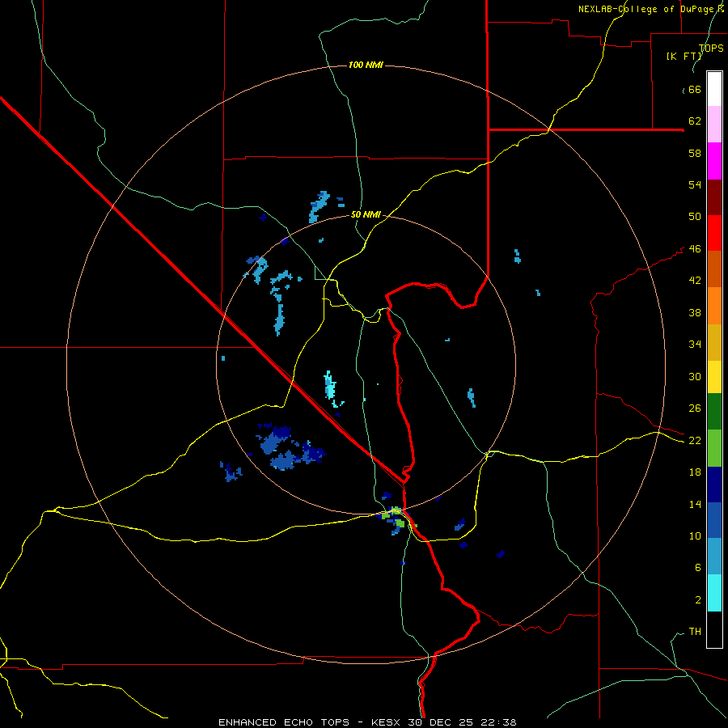
Task: Click the legend value 58
Action: 695,153
